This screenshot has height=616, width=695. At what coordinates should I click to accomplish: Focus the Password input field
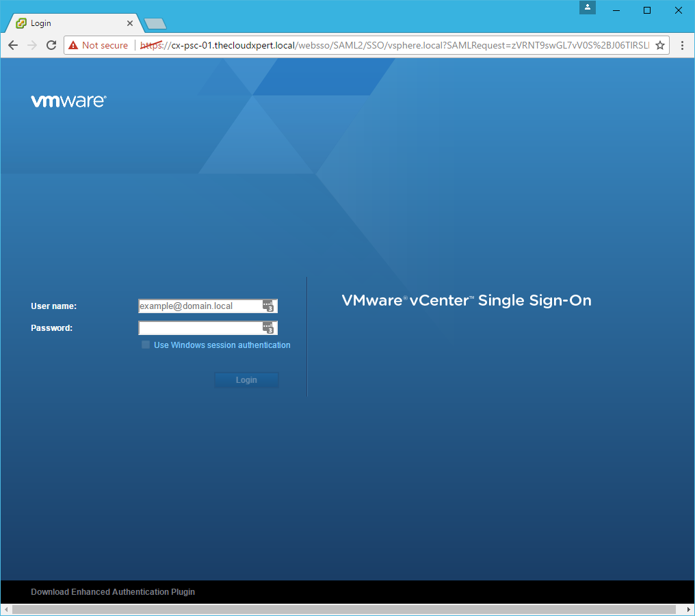point(199,328)
